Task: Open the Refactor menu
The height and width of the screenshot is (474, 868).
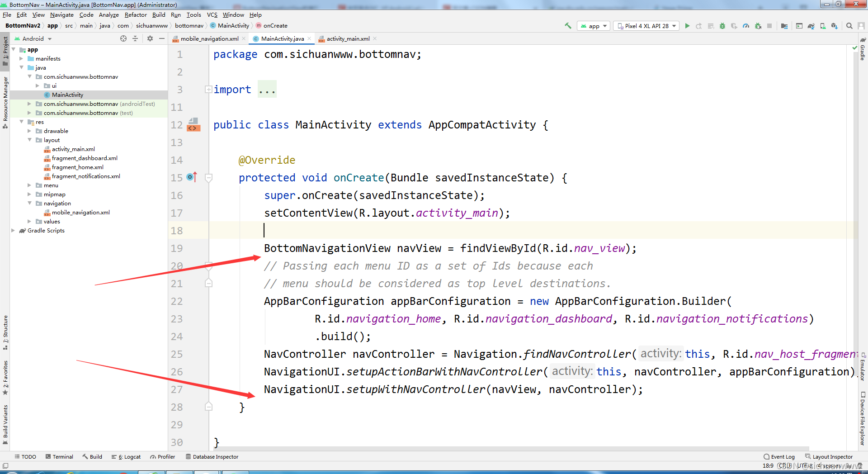Action: point(136,14)
